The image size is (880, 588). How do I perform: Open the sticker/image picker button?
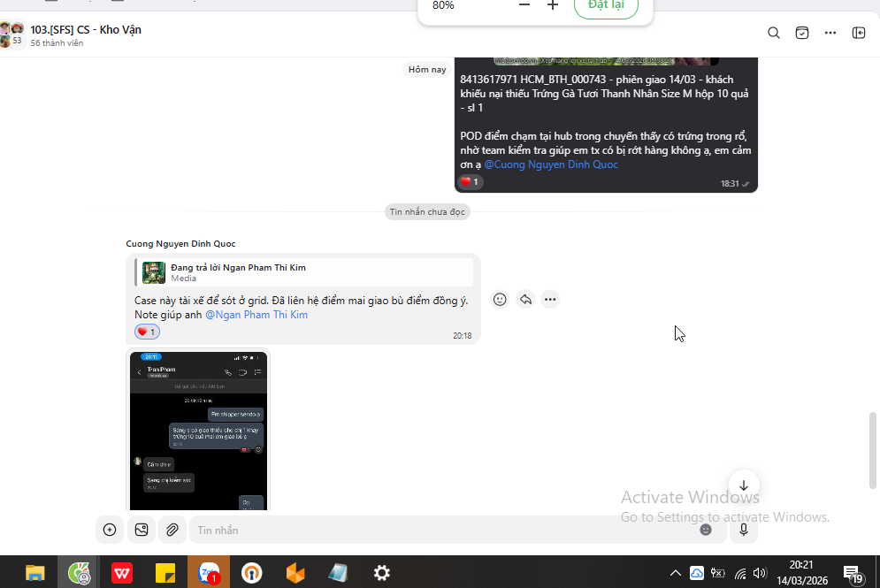tap(142, 530)
